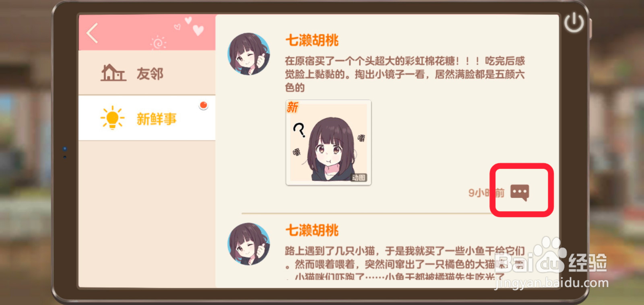
Task: Tap the back arrow in pink header
Action: 93,33
